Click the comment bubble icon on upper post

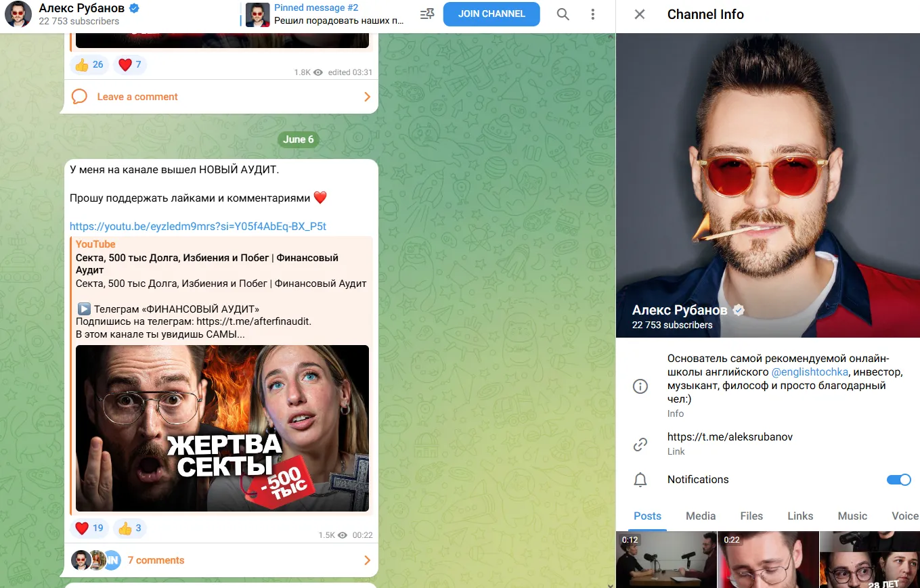click(80, 97)
